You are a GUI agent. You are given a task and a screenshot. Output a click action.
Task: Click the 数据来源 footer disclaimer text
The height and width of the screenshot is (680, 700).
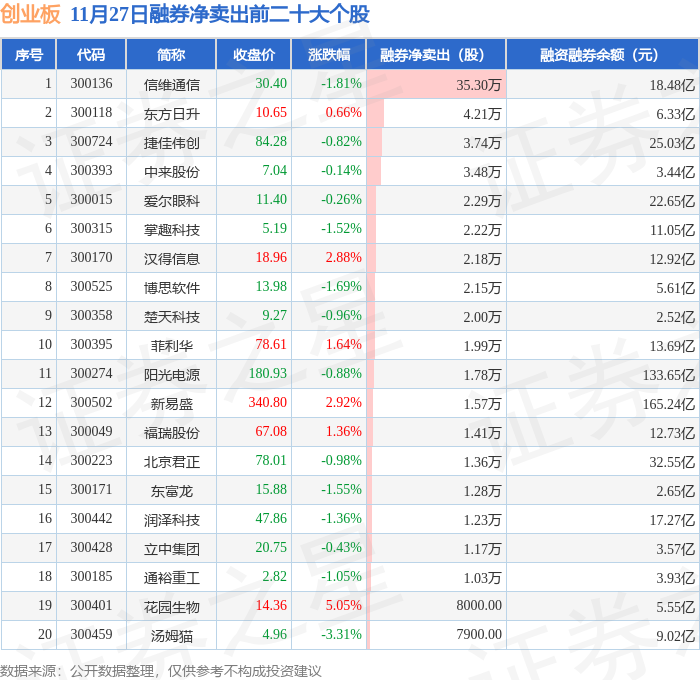161,671
